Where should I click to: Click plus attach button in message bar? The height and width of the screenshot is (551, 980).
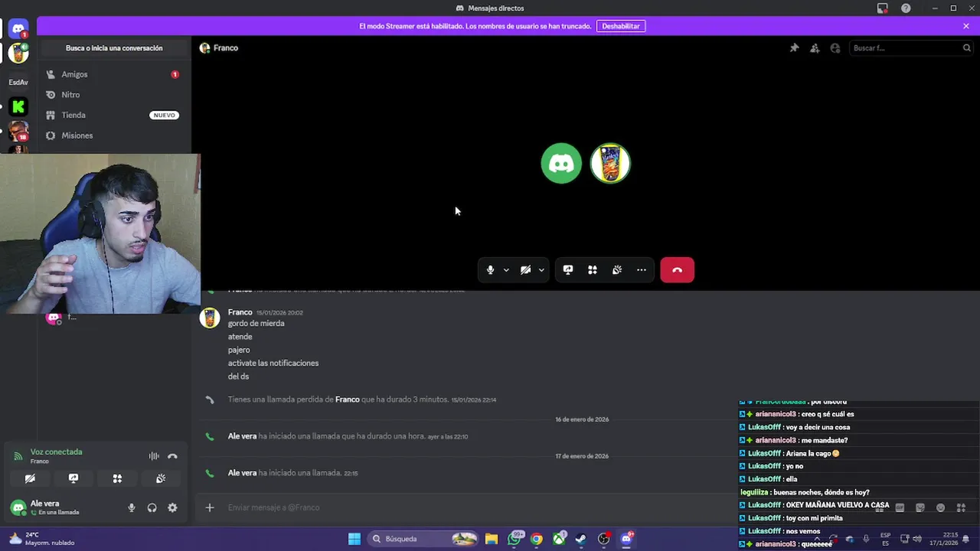[x=209, y=507]
